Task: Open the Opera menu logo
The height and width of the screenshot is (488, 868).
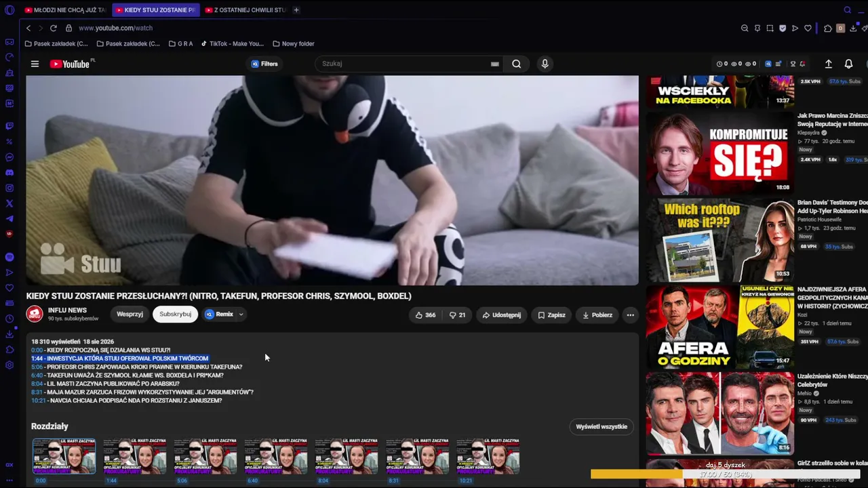Action: pyautogui.click(x=9, y=10)
